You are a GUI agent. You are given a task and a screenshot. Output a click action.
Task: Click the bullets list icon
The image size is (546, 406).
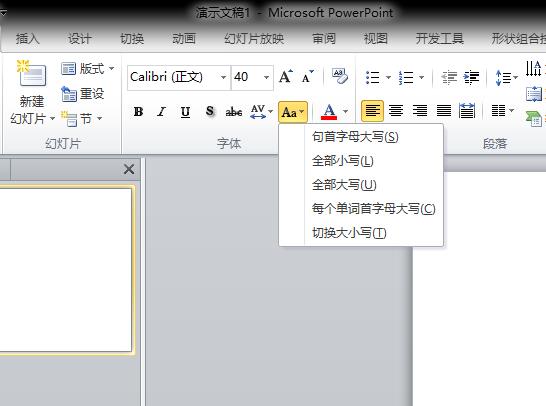click(373, 77)
